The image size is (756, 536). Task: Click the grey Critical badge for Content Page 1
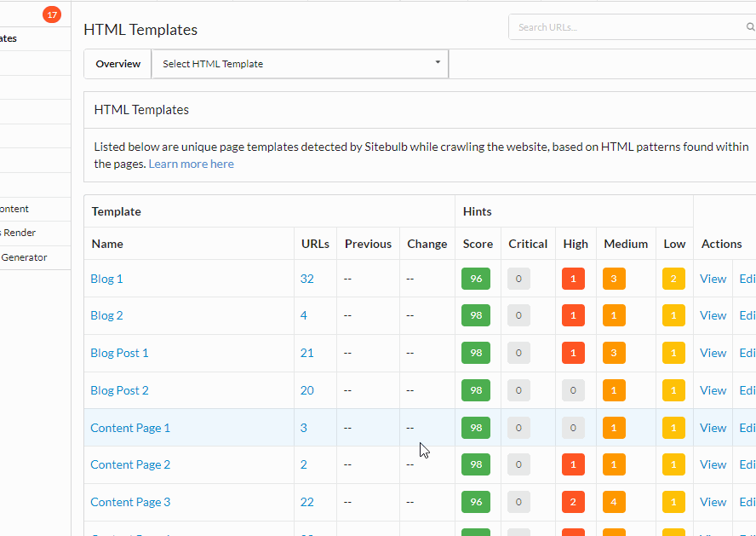[518, 428]
